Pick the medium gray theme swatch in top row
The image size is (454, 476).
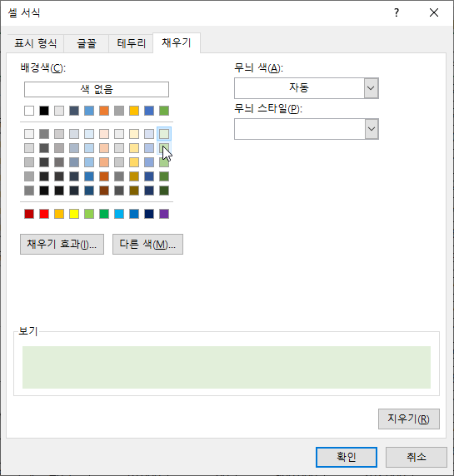(119, 111)
